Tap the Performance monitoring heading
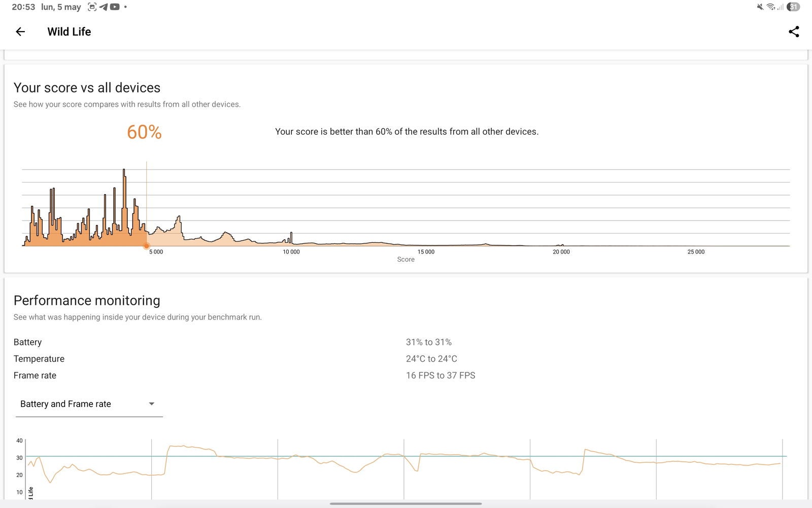This screenshot has height=508, width=812. (87, 301)
